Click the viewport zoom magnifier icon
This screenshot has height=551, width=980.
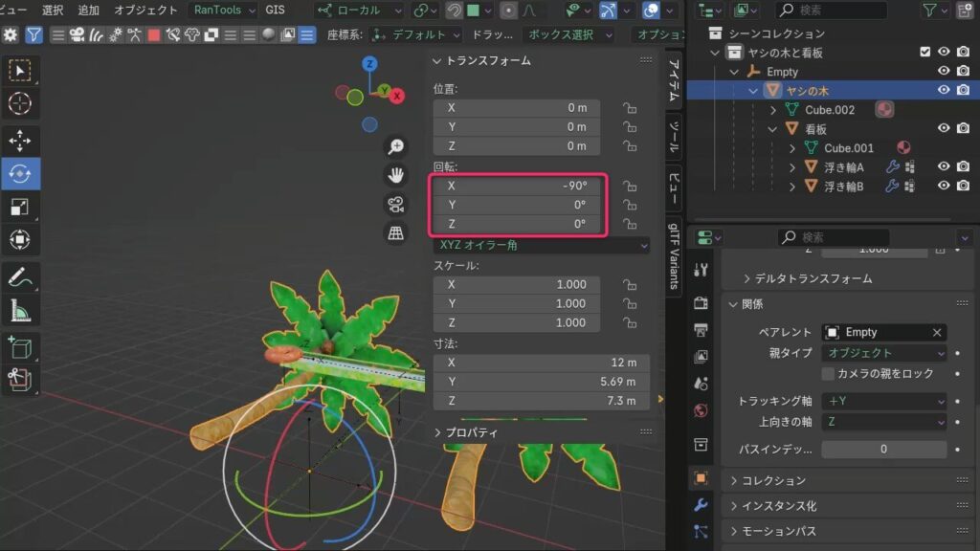395,146
